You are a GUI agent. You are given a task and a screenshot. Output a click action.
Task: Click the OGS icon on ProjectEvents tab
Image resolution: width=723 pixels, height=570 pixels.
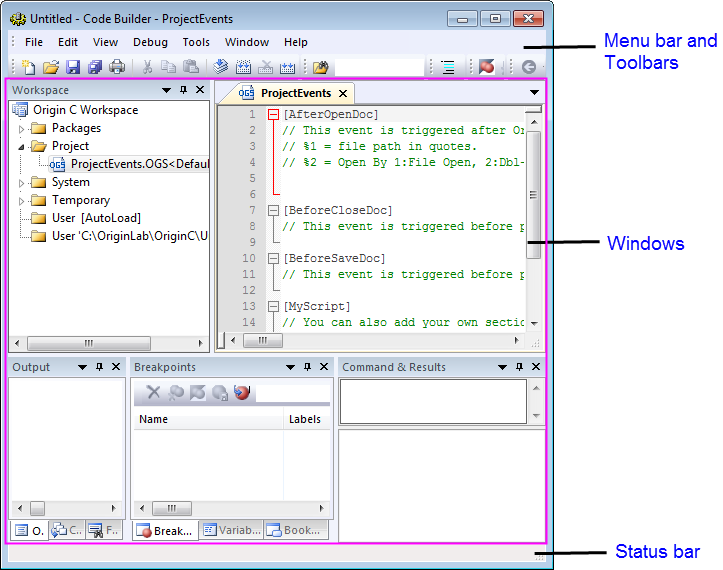point(246,93)
